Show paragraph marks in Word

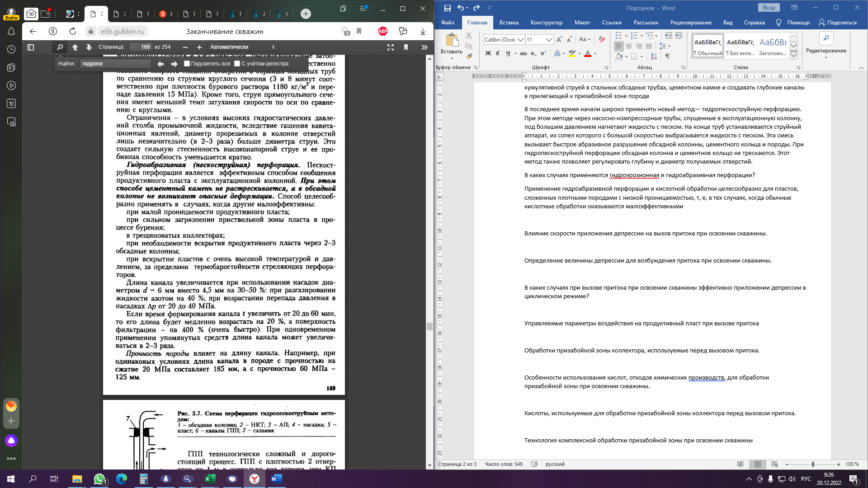[667, 56]
